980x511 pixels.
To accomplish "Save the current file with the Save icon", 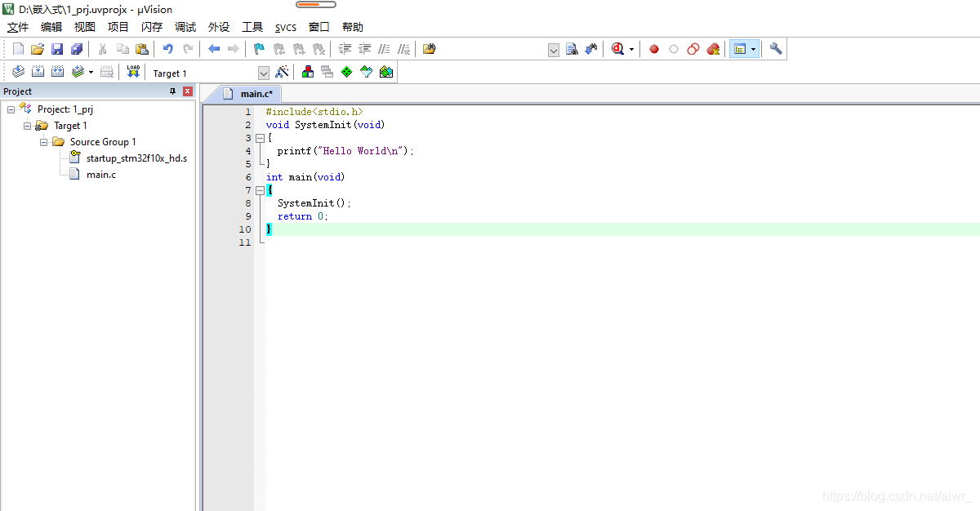I will (57, 49).
